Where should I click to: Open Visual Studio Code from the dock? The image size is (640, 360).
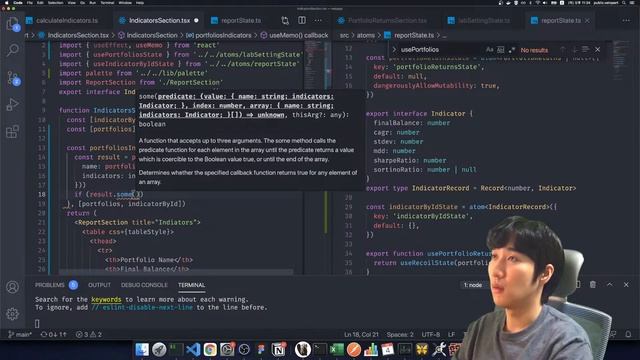click(193, 349)
